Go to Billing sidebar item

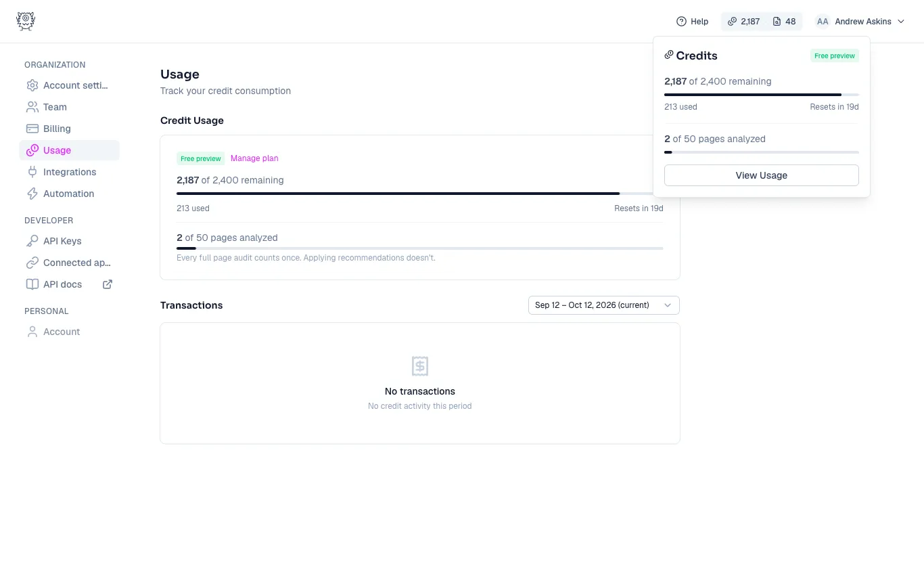[x=69, y=129]
